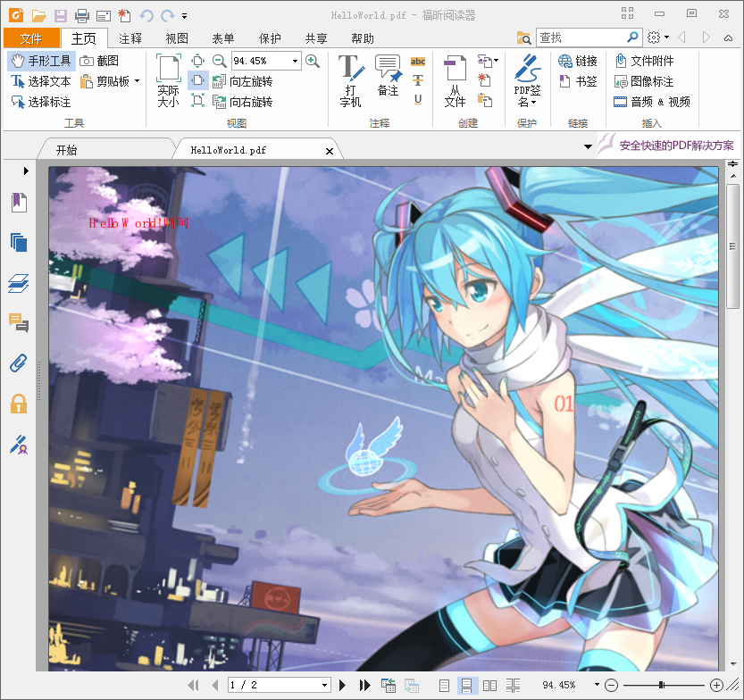
Task: Activate Select Annotation tool (选择标注)
Action: [x=41, y=102]
